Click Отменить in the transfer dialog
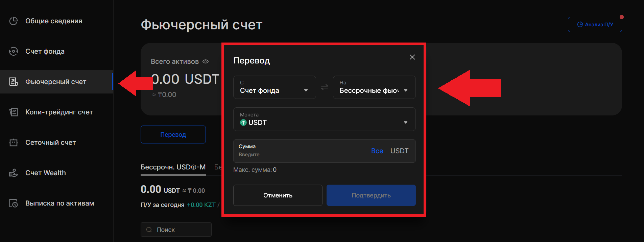The width and height of the screenshot is (644, 242). 278,195
